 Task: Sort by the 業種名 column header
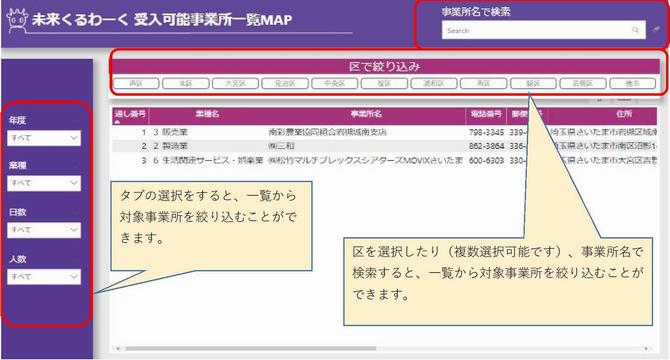point(208,114)
